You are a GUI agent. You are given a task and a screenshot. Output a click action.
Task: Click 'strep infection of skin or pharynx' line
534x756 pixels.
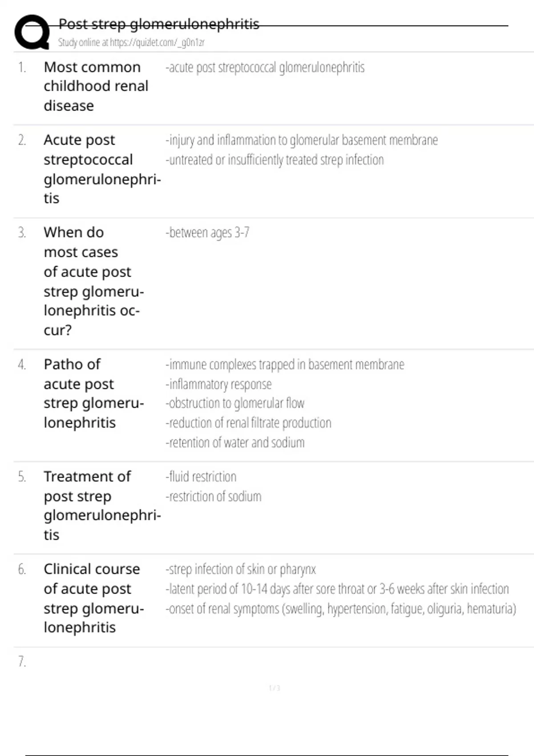pyautogui.click(x=241, y=569)
